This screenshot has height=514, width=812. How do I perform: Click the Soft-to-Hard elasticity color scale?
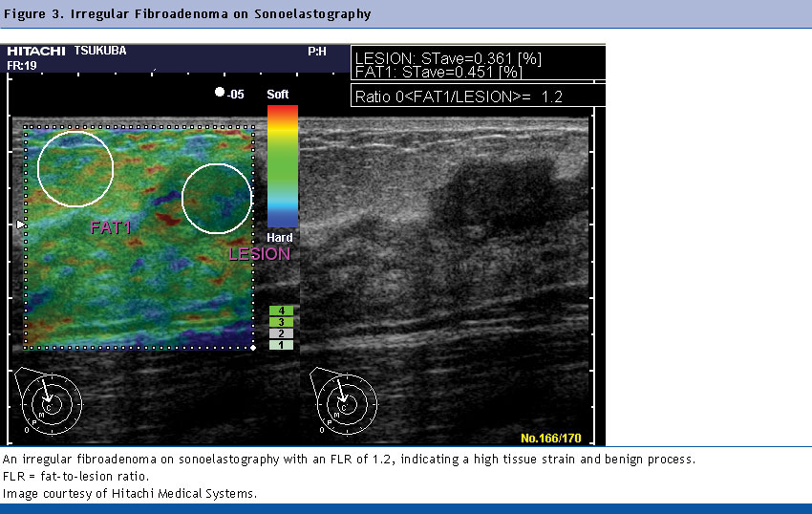click(283, 166)
